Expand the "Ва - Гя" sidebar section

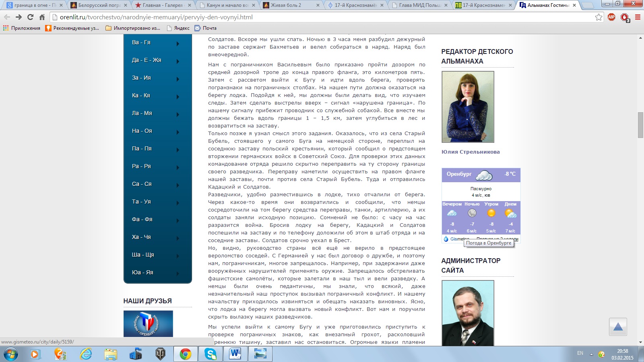coord(157,43)
